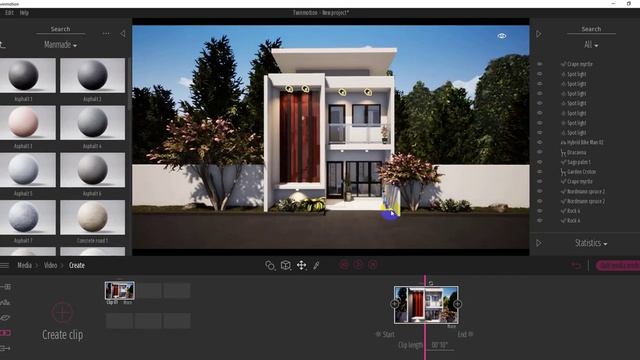Viewport: 640px width, 360px height.
Task: Click End marker label in timeline
Action: (x=462, y=334)
